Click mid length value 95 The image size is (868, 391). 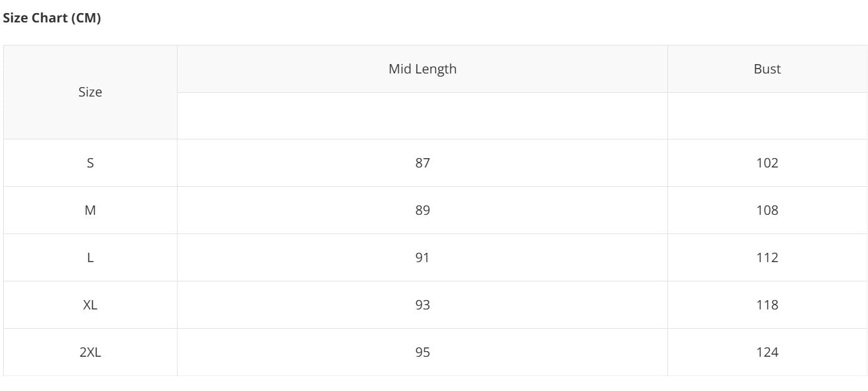coord(422,352)
